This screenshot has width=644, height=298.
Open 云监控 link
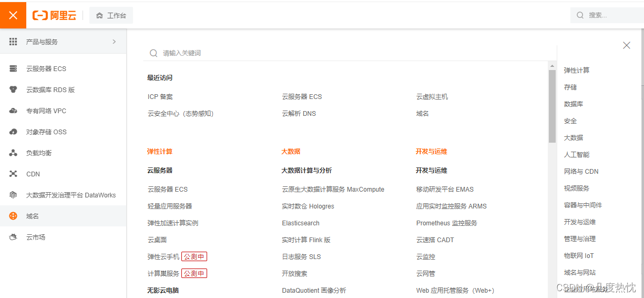pos(426,257)
